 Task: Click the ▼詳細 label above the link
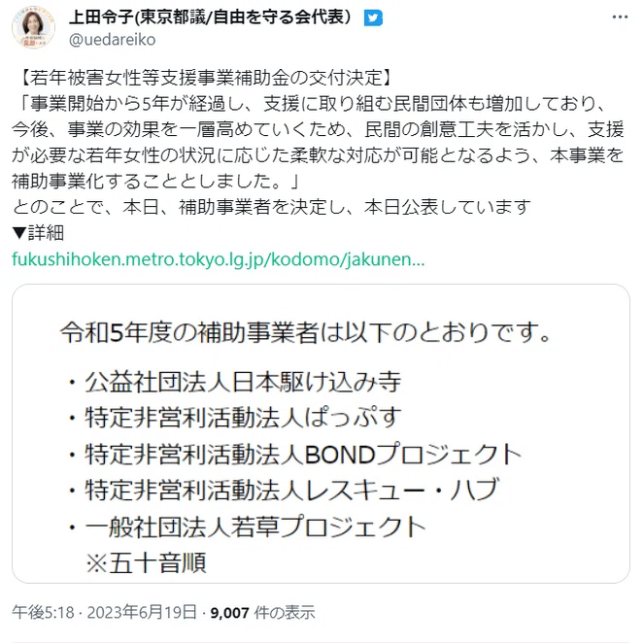coord(38,233)
